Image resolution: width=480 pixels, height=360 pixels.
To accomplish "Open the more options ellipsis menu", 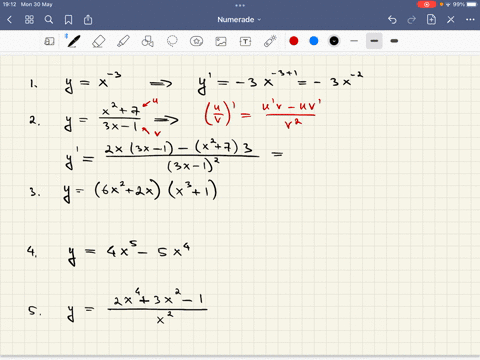I will point(470,20).
